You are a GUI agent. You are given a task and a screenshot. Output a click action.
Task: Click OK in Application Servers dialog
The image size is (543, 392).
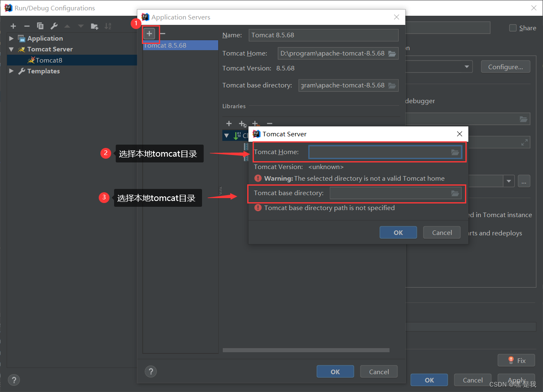335,372
